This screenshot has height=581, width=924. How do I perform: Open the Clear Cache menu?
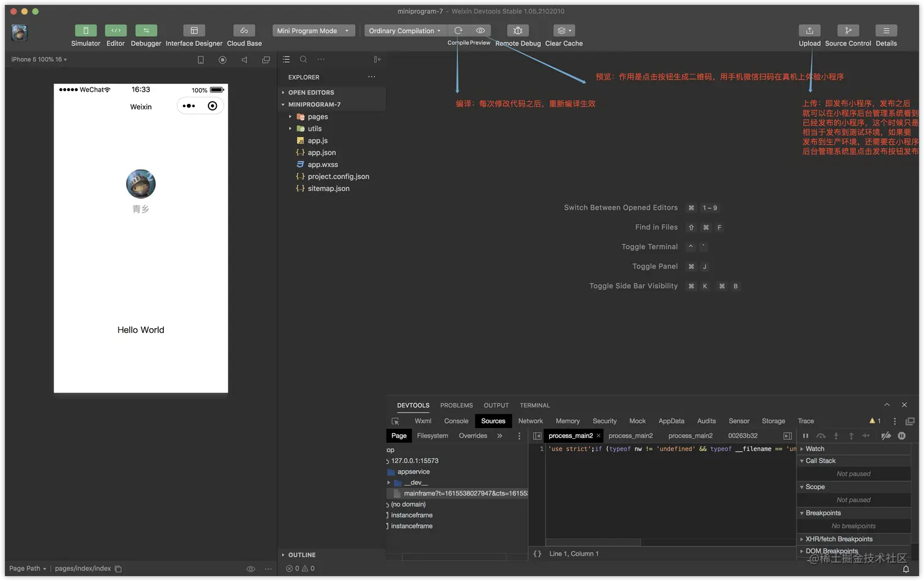pos(563,31)
